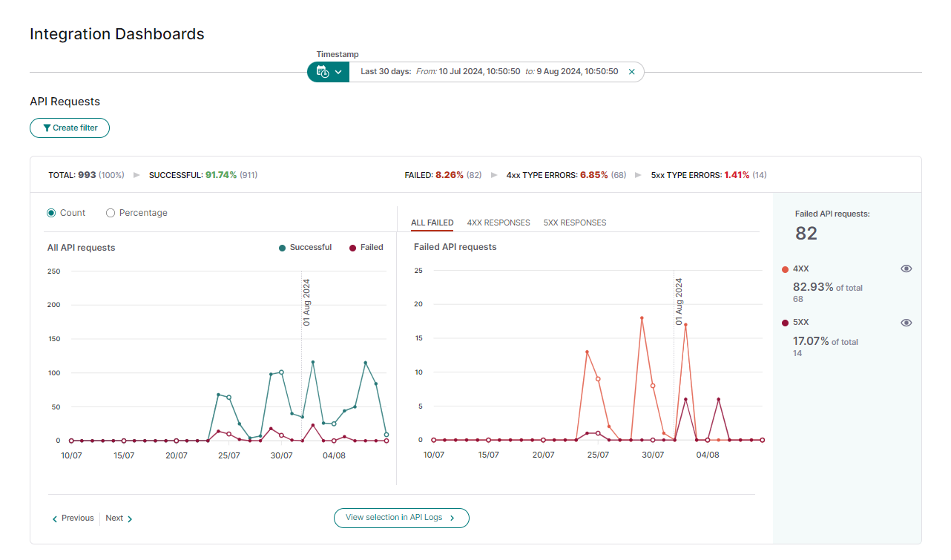Click the Successful legend color dot
Image resolution: width=951 pixels, height=560 pixels.
[x=280, y=247]
